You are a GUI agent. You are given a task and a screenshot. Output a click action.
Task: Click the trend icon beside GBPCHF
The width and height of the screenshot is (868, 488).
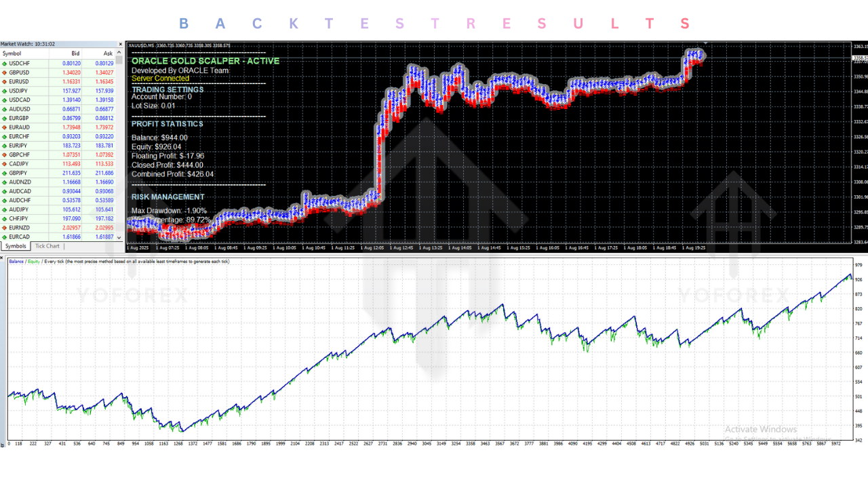pos(5,155)
